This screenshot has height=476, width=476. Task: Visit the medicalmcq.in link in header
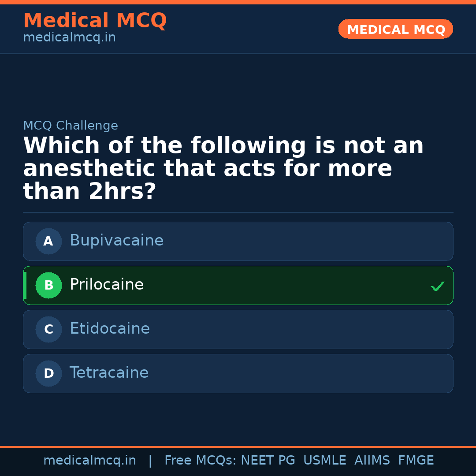click(x=69, y=37)
